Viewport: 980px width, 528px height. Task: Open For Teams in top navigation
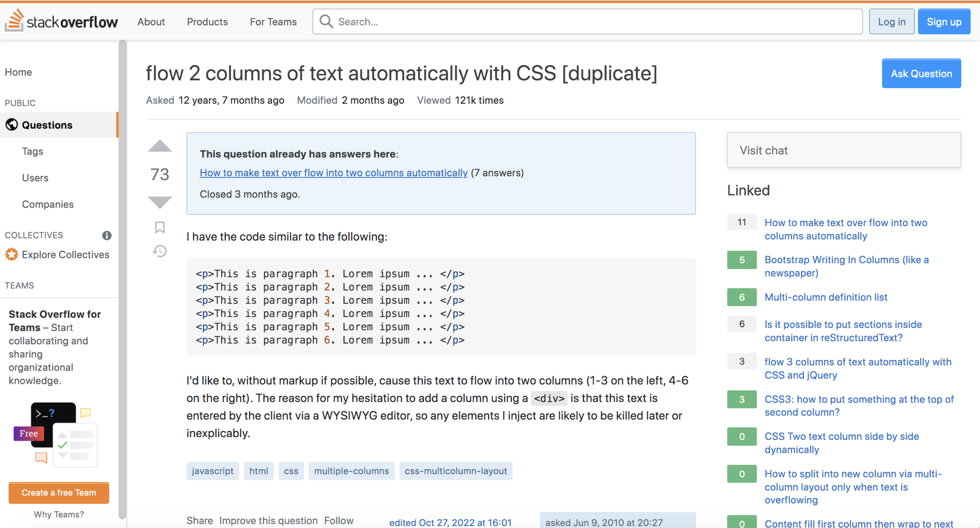click(273, 22)
